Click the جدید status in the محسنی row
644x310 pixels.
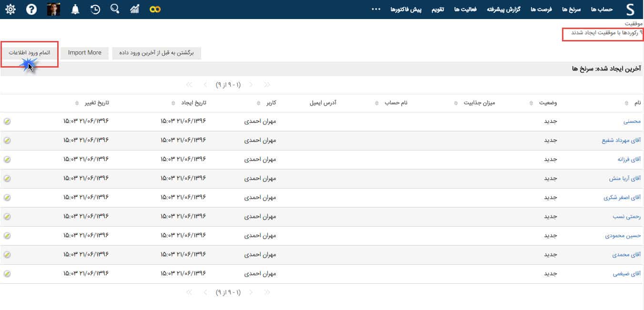pos(551,121)
